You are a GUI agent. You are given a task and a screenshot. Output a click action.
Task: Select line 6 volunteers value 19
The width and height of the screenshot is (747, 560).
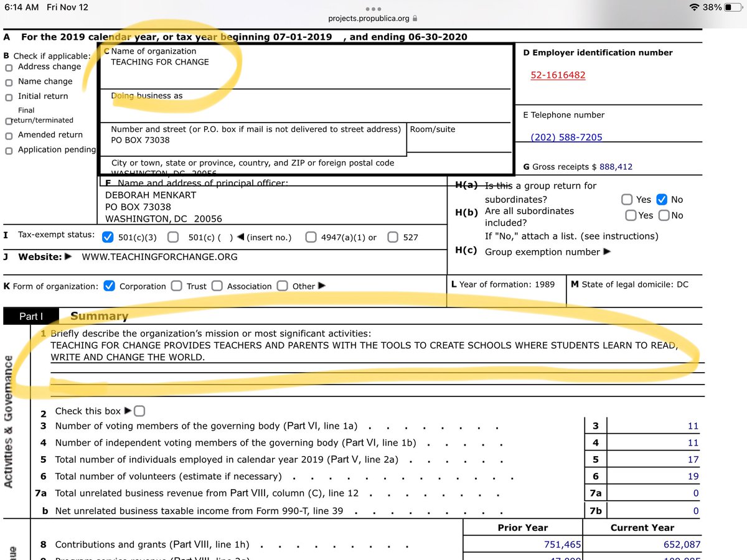tap(693, 477)
